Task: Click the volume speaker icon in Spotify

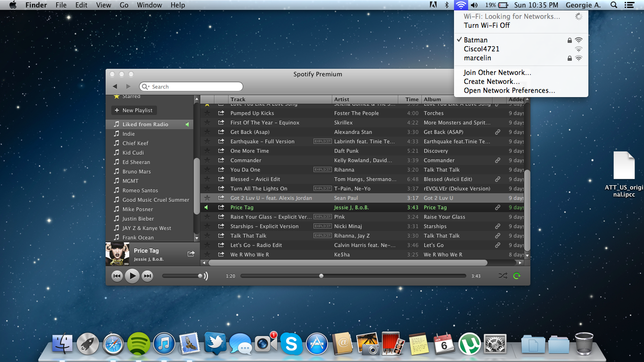Action: click(206, 276)
